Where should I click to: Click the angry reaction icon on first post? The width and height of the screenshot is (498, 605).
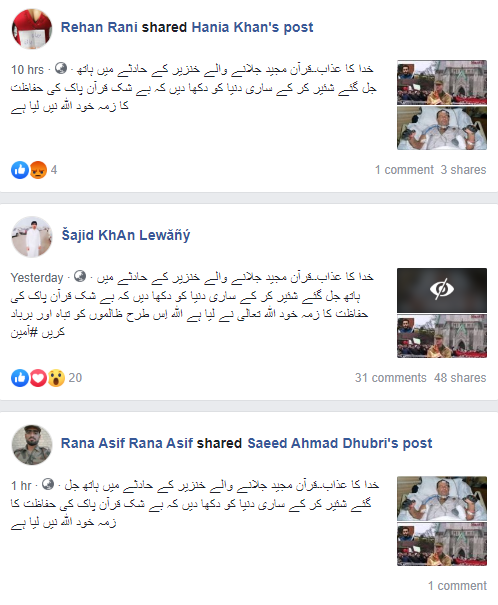(x=38, y=170)
